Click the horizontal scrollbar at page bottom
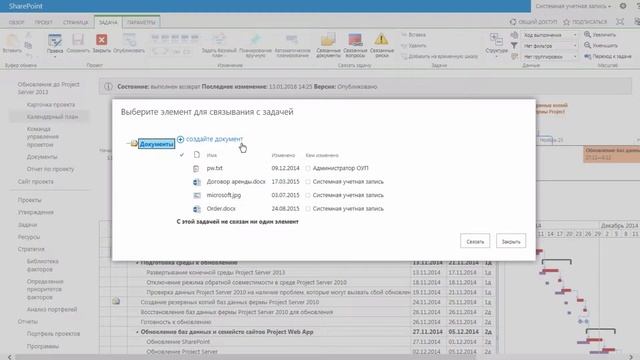Viewport: 640px width, 360px height. coord(245,357)
